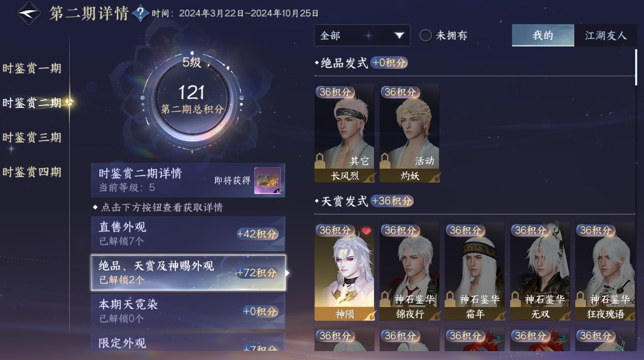Toggle the 未拥有 filter radio button
The image size is (644, 360).
pos(426,36)
